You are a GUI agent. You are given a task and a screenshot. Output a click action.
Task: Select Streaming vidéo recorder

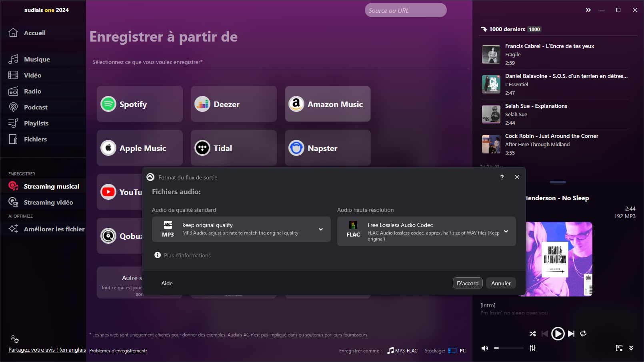[x=43, y=202]
